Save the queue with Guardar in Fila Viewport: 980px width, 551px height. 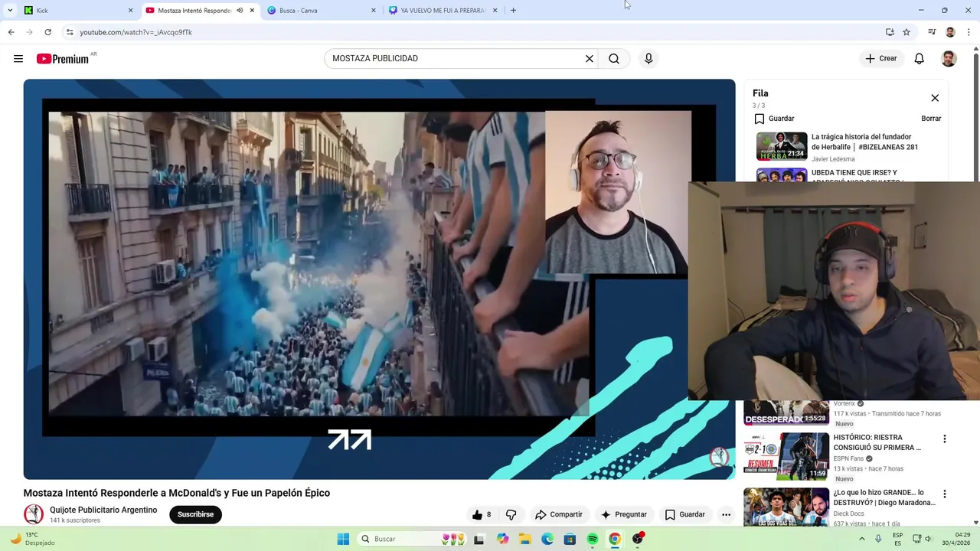[774, 119]
